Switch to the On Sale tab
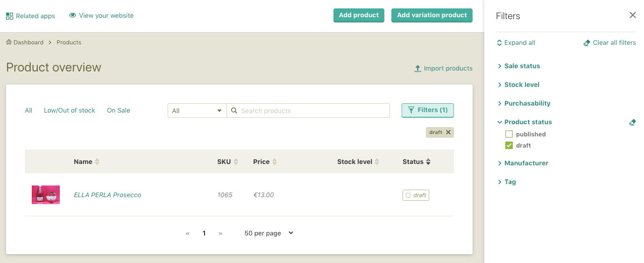This screenshot has height=263, width=644. pos(119,110)
